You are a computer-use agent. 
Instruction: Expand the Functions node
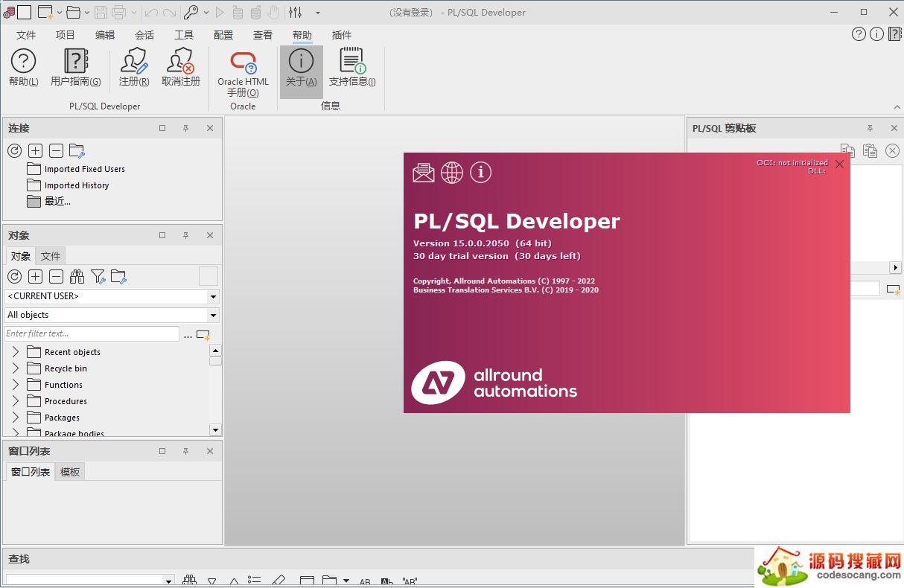pos(16,385)
